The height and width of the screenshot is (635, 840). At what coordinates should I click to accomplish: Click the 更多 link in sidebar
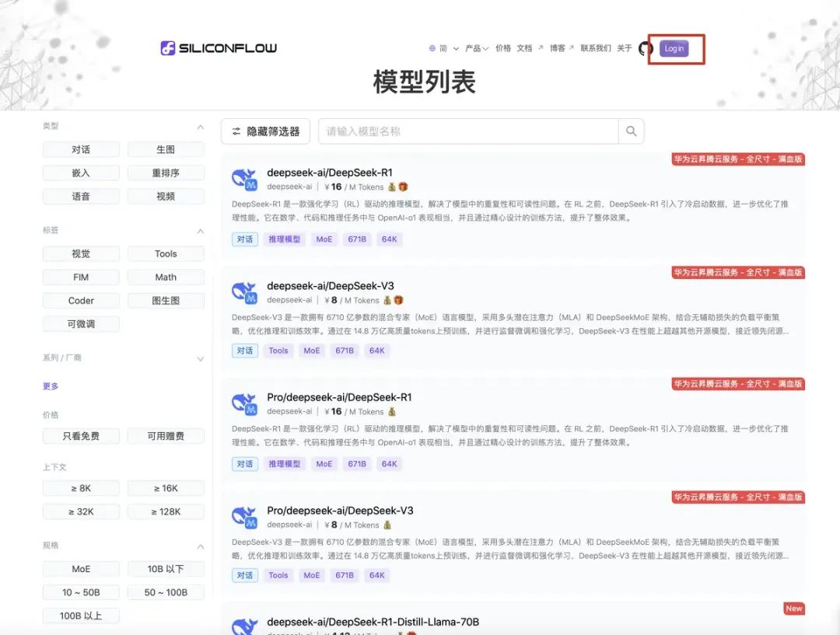[51, 386]
